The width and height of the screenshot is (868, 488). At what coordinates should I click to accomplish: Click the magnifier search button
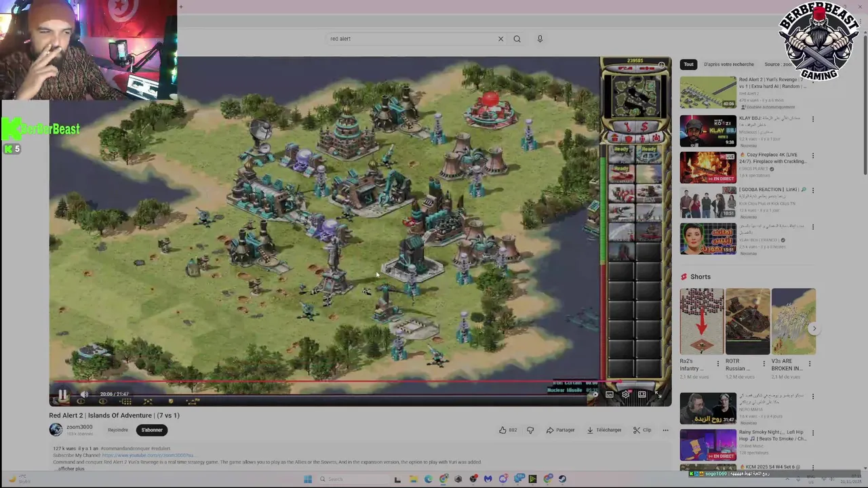(517, 39)
